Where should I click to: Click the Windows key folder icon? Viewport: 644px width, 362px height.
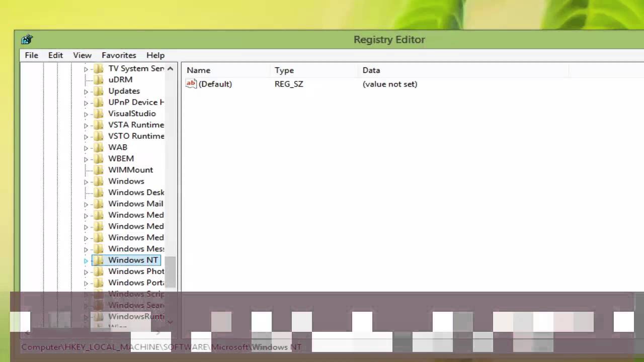(x=99, y=181)
